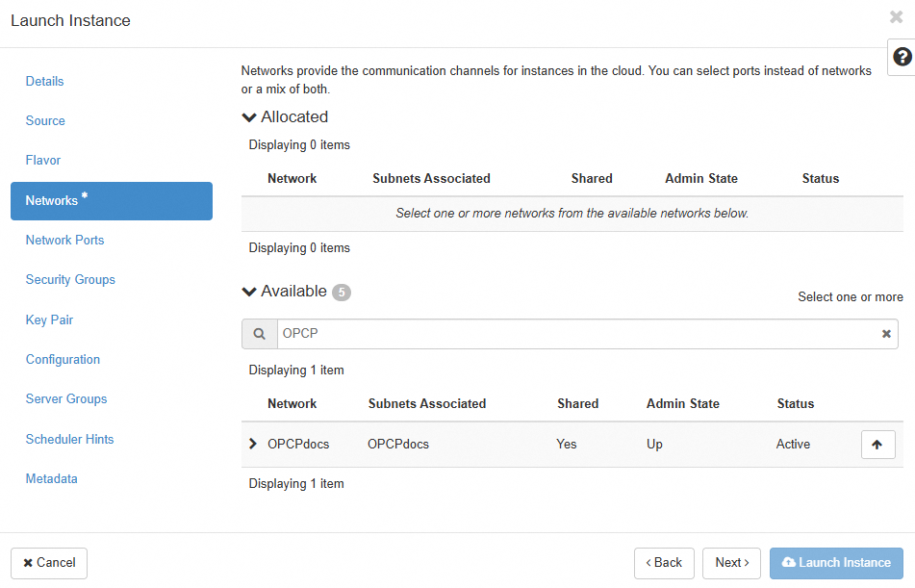Image resolution: width=915 pixels, height=588 pixels.
Task: Switch to the Details step
Action: 44,81
